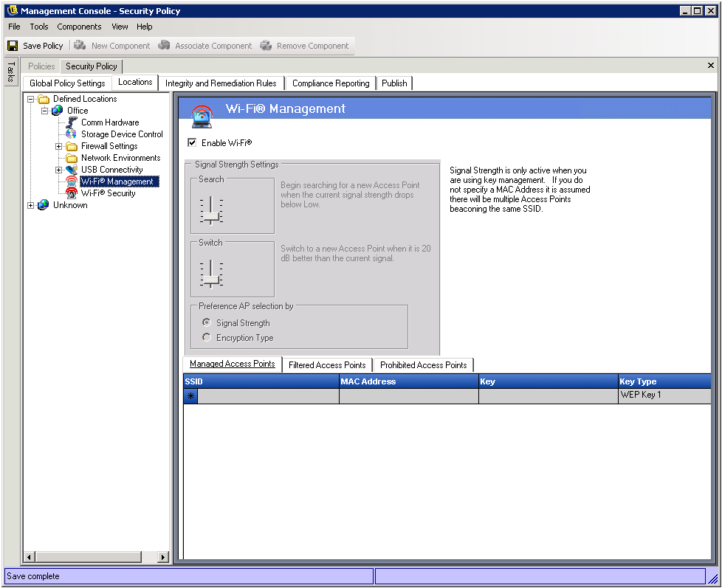Switch to the Global Policy Settings tab
Image resolution: width=722 pixels, height=588 pixels.
tap(67, 83)
